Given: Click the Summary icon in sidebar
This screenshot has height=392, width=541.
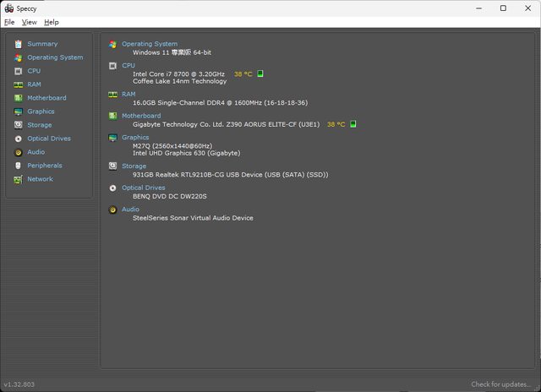Looking at the screenshot, I should coord(18,44).
